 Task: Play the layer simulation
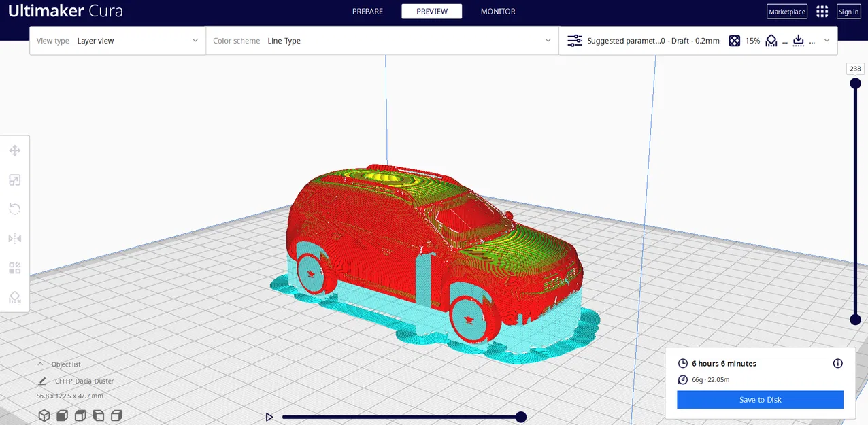coord(269,417)
